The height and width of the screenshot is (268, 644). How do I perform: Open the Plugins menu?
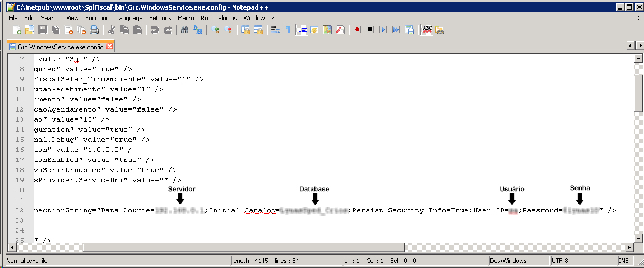(228, 18)
